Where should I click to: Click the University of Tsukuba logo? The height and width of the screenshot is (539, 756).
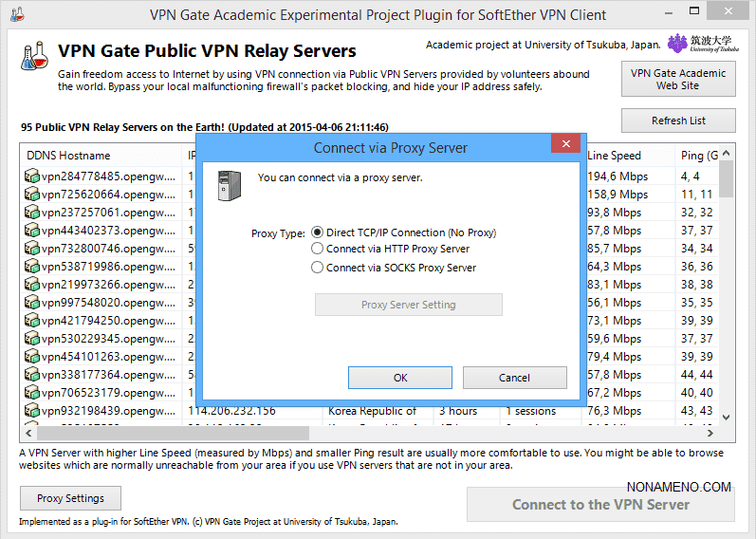point(703,44)
